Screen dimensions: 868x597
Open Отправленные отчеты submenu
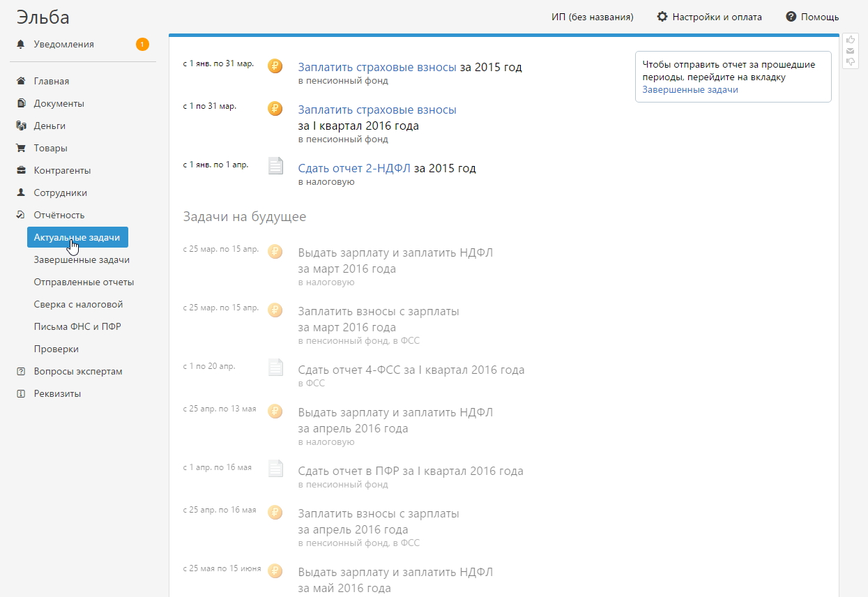click(84, 282)
